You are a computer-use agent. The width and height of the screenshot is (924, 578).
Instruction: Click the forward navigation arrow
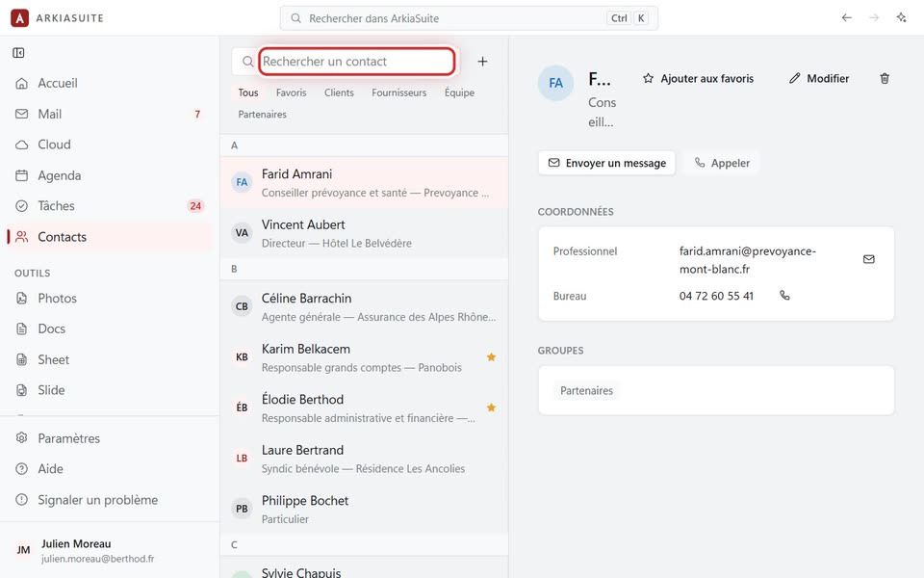874,17
